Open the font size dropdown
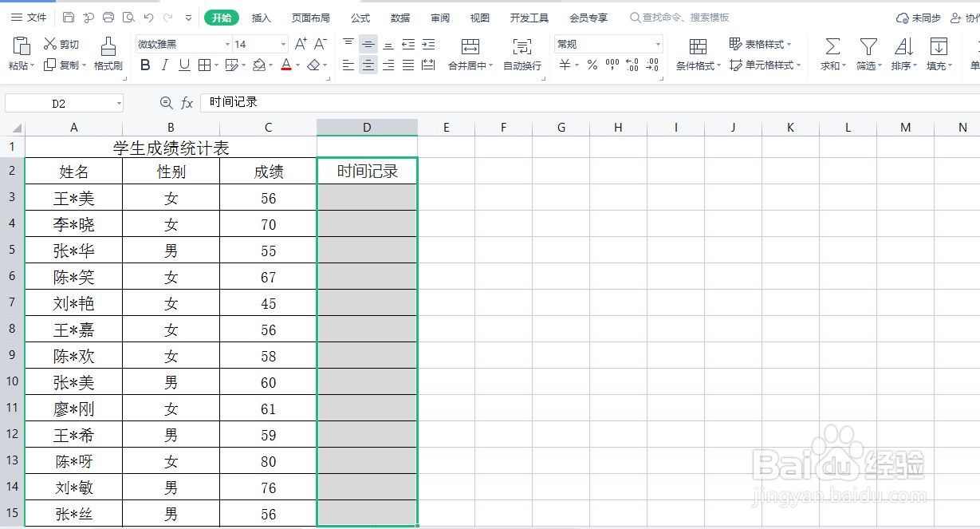Screen dimensions: 980x529 pyautogui.click(x=285, y=44)
